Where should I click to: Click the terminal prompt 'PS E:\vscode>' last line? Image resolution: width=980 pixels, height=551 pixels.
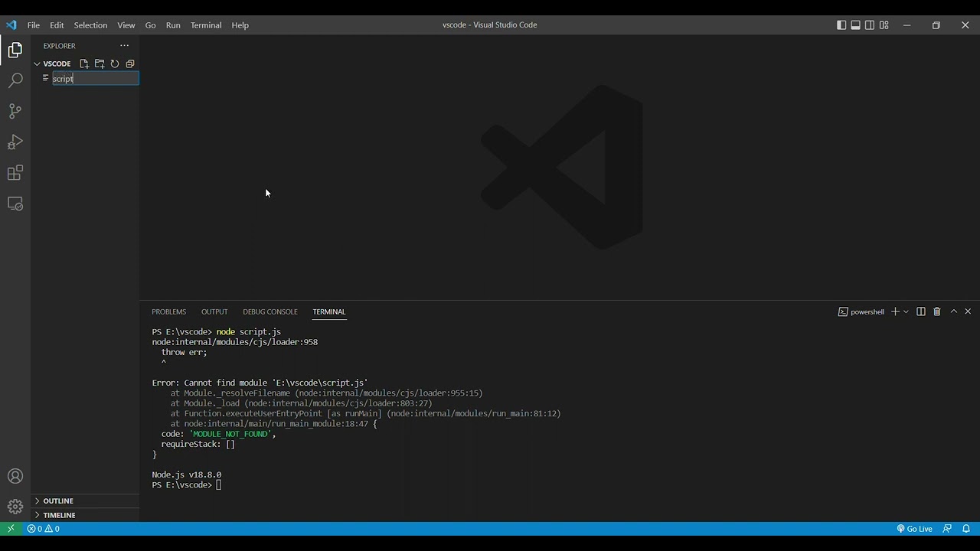181,485
